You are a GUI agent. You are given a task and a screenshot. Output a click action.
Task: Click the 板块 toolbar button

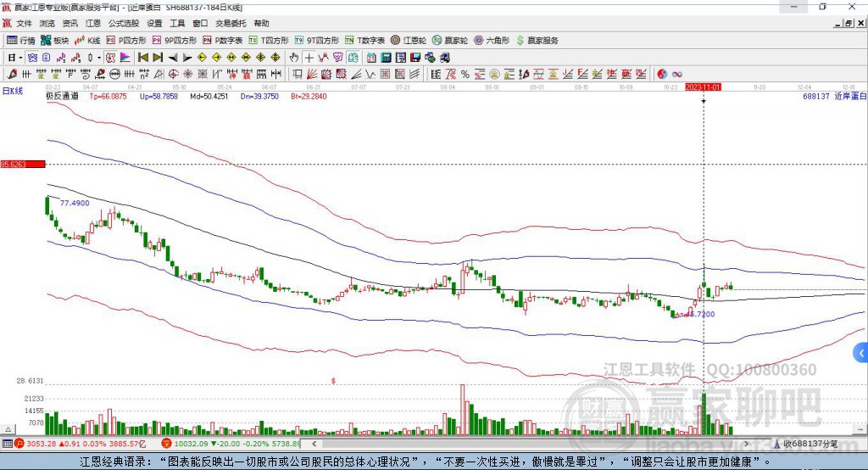pos(55,41)
